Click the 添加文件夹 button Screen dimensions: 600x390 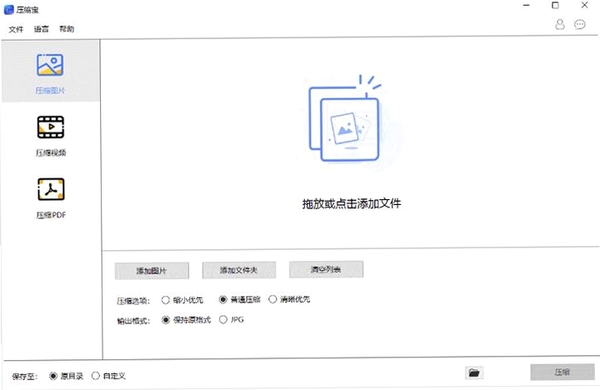(x=239, y=270)
